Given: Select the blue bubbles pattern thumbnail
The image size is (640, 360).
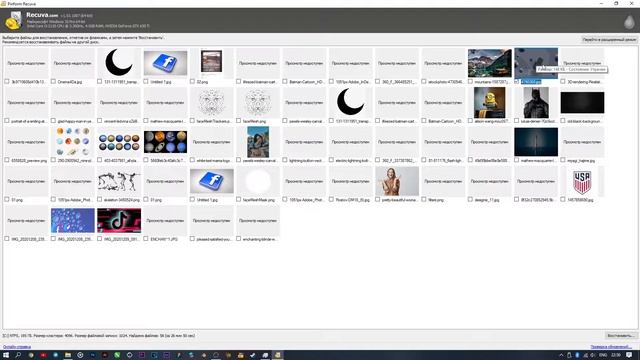Looking at the screenshot, I should tap(73, 220).
